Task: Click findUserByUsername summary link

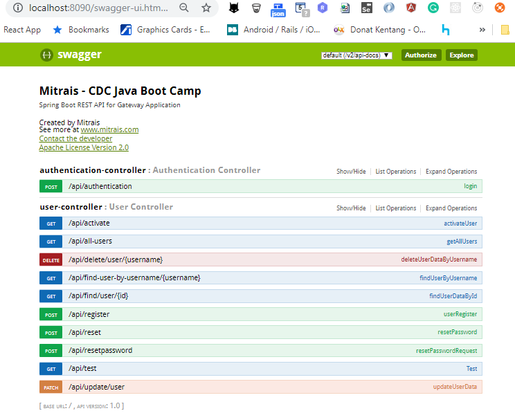Action: tap(449, 278)
